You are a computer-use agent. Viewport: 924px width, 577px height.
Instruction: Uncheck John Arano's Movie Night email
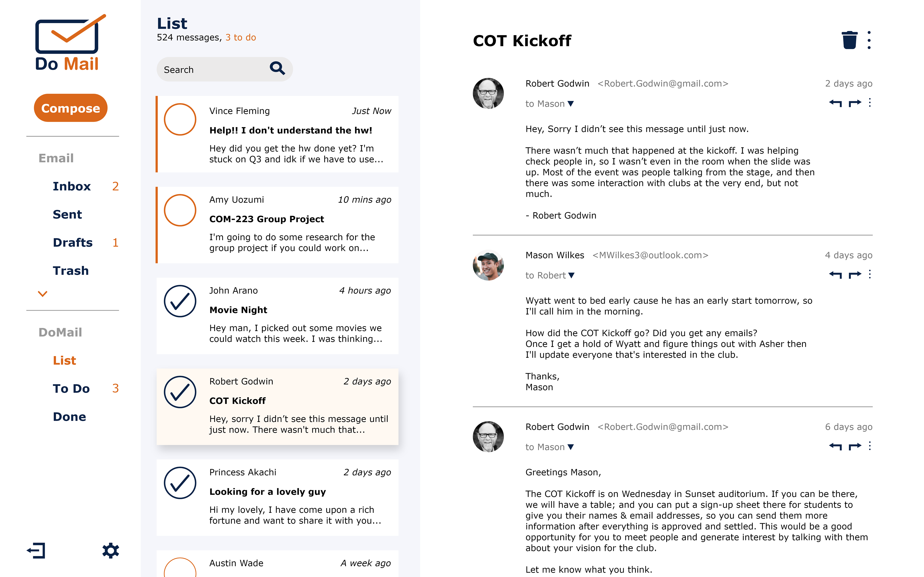pos(180,301)
